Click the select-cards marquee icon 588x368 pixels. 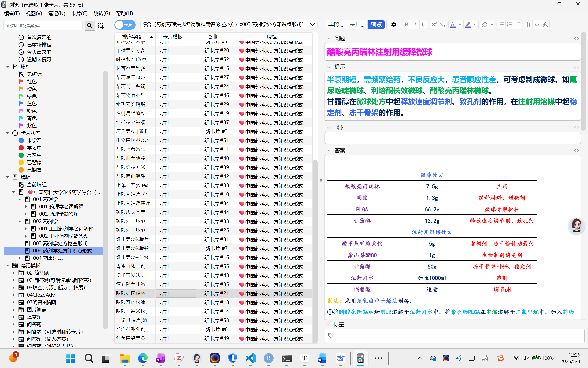[101, 26]
